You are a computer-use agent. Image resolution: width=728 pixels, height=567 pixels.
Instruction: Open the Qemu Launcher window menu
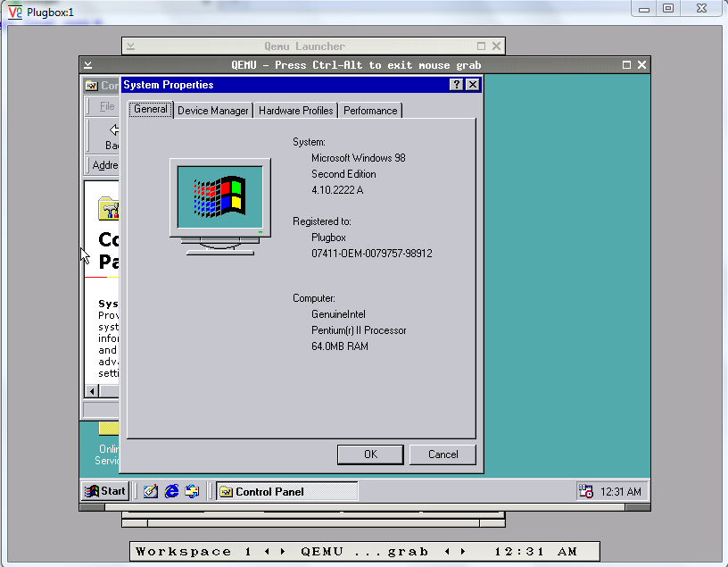[x=130, y=46]
